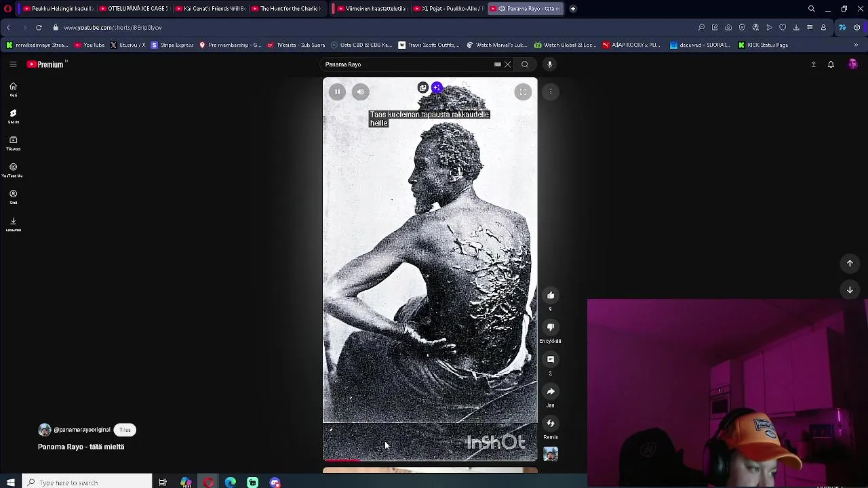Mute the Shorts video volume
This screenshot has width=868, height=488.
coord(361,91)
